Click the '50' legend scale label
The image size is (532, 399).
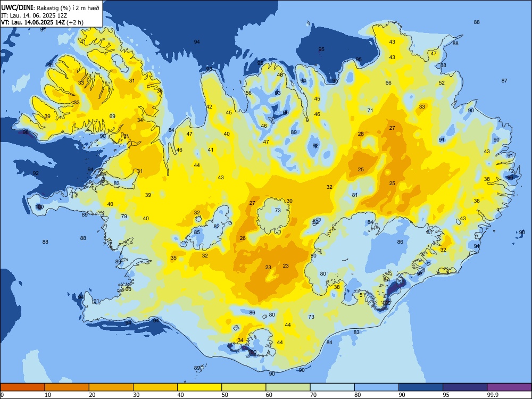[x=225, y=395]
